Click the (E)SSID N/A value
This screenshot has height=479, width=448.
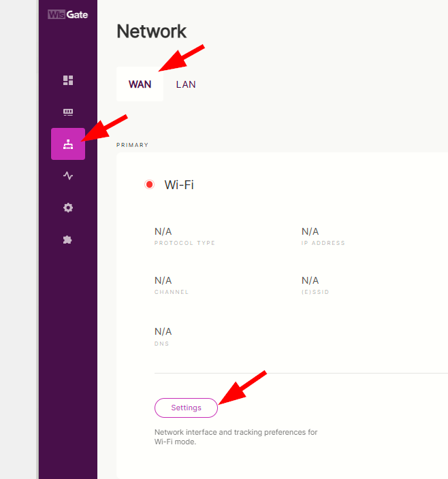click(x=310, y=281)
